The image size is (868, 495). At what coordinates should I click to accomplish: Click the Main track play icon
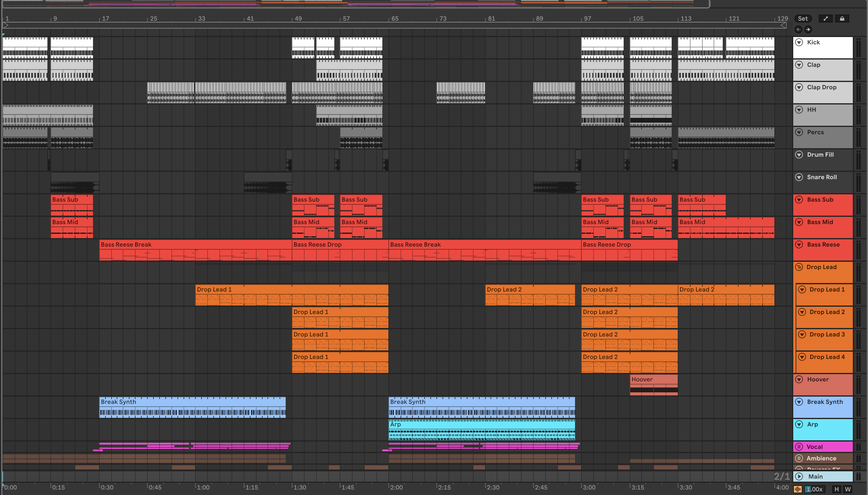(x=799, y=476)
